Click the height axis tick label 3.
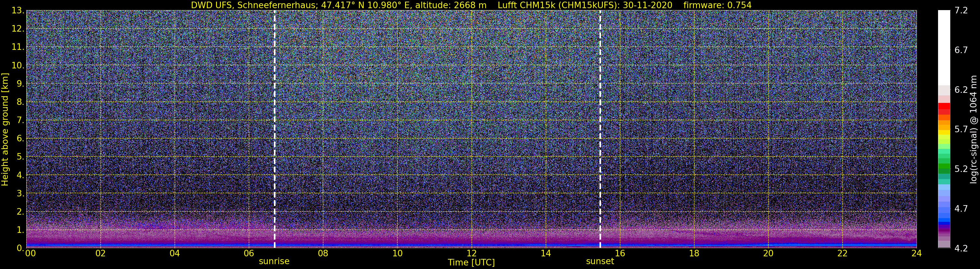Viewport: 980px width, 269px height. pos(20,193)
